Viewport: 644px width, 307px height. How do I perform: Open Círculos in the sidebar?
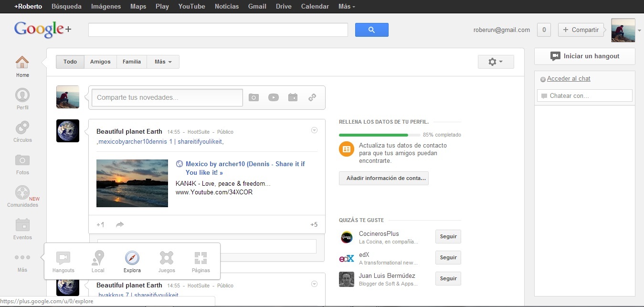[x=22, y=131]
